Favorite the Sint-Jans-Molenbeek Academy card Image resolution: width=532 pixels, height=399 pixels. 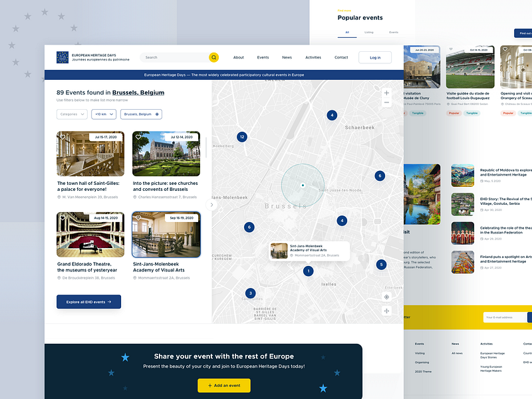(x=138, y=218)
